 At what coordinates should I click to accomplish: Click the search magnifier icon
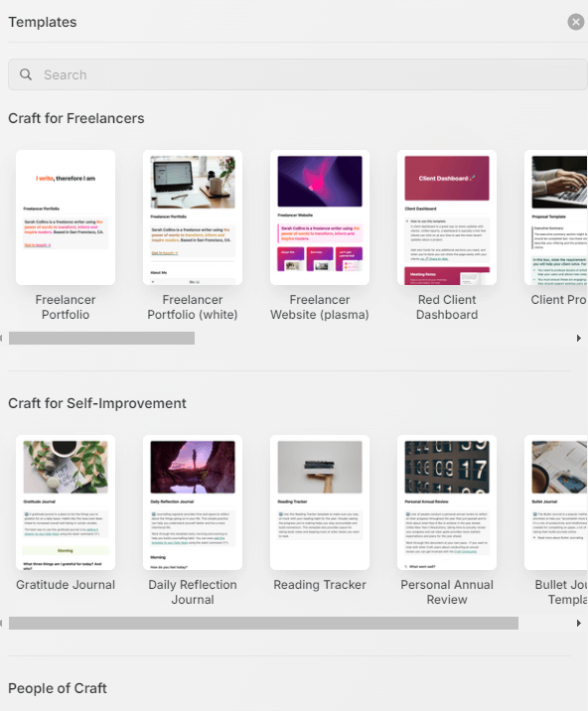tap(26, 74)
